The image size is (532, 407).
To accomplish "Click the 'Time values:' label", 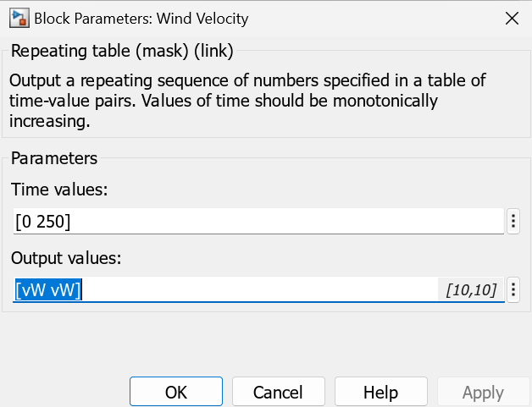I will (x=59, y=190).
